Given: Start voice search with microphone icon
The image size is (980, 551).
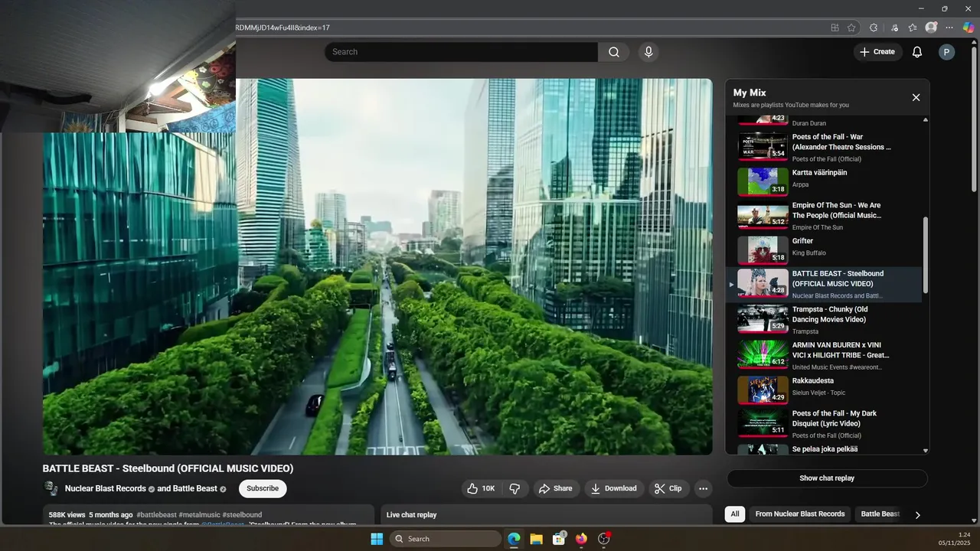Looking at the screenshot, I should pyautogui.click(x=648, y=52).
